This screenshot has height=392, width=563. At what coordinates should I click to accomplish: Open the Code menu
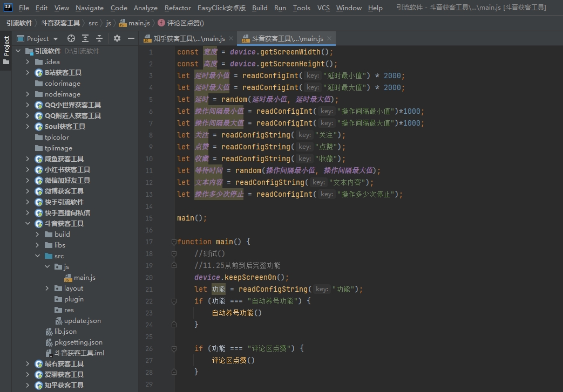119,8
